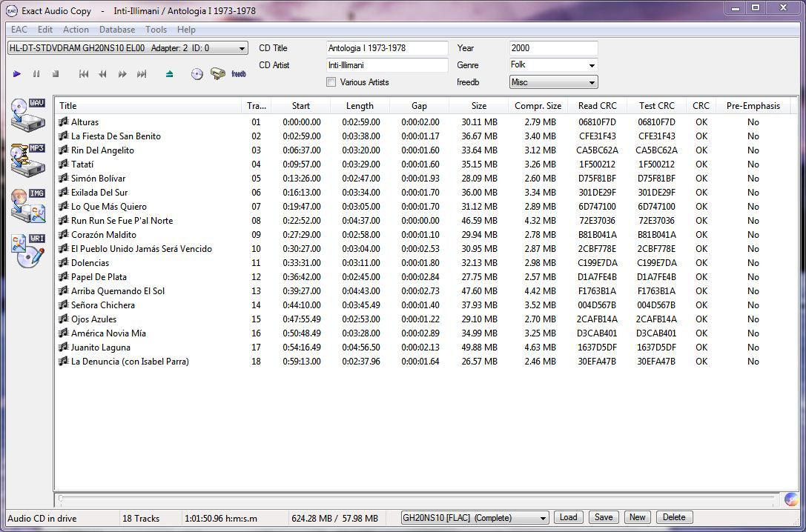Click the Year input field showing 2000
The width and height of the screenshot is (806, 532).
point(554,48)
